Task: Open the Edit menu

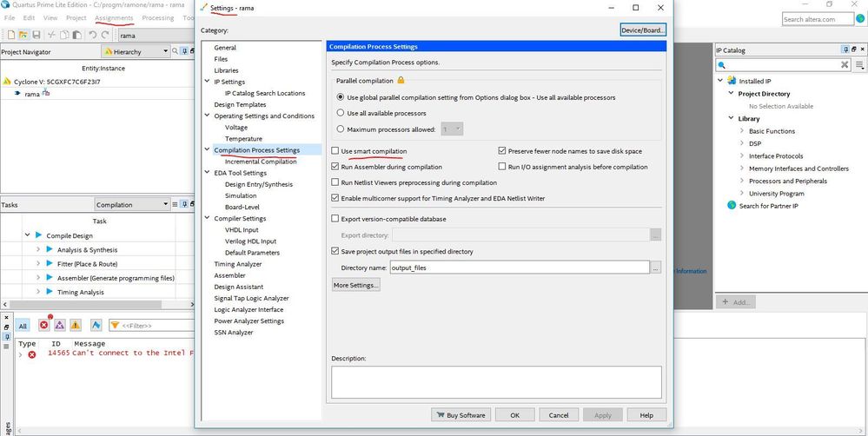Action: (x=29, y=17)
